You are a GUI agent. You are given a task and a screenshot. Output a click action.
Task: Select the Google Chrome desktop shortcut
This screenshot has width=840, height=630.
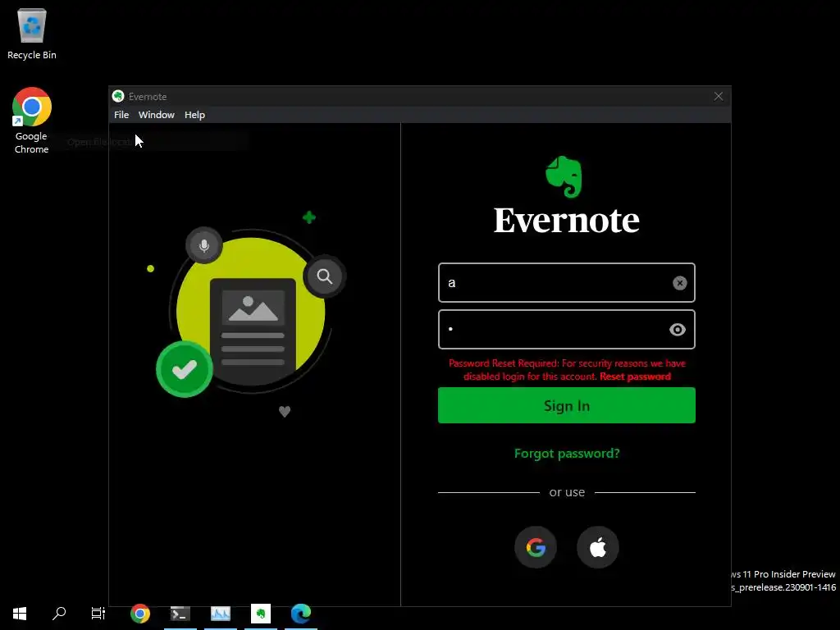tap(32, 120)
